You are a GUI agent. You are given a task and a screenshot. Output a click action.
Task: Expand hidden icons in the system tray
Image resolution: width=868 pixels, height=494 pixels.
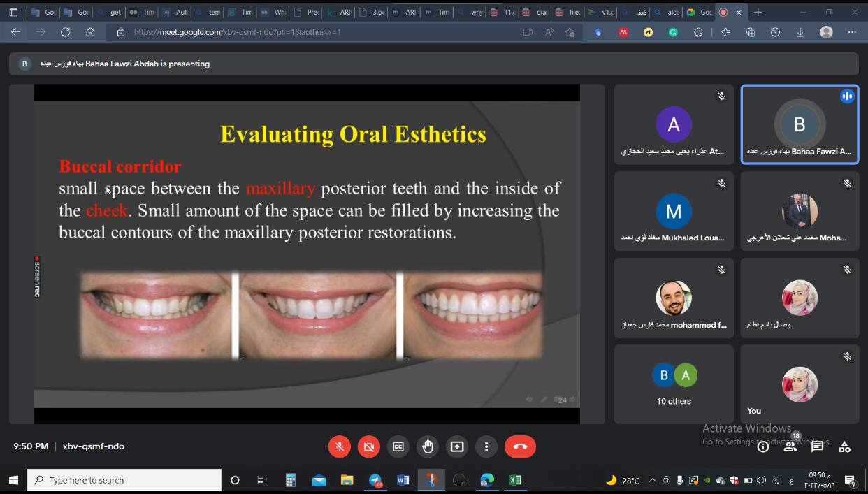pos(652,480)
